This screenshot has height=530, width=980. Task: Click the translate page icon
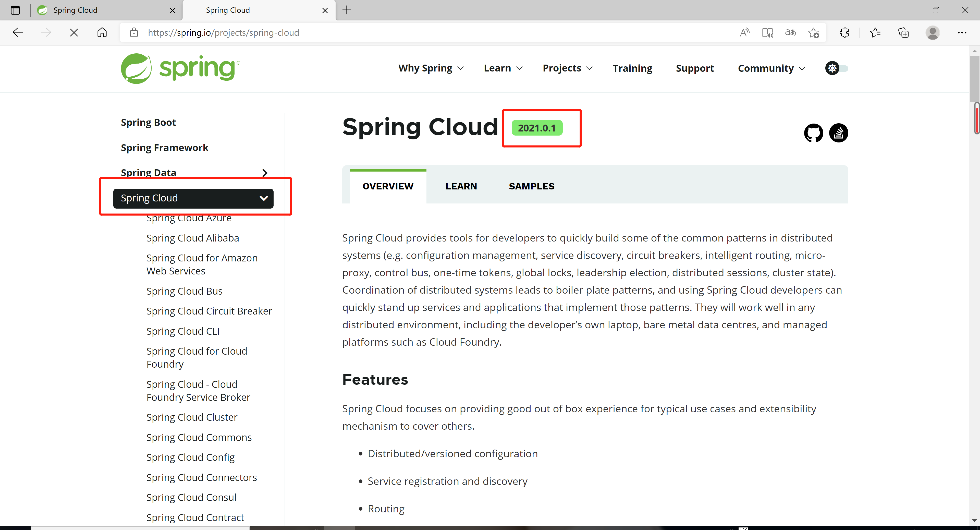[790, 33]
